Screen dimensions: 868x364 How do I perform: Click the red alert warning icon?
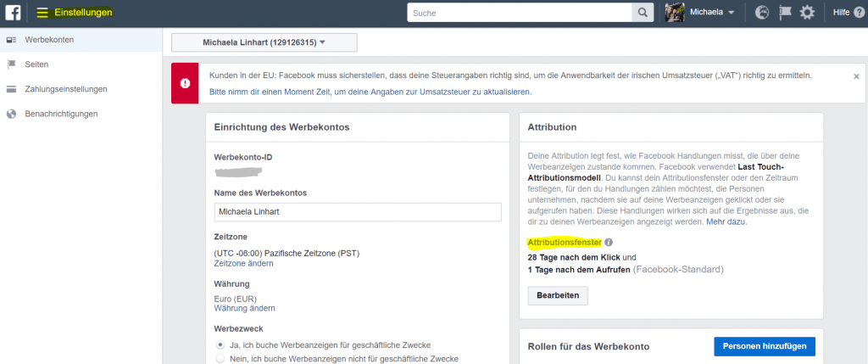click(x=185, y=83)
